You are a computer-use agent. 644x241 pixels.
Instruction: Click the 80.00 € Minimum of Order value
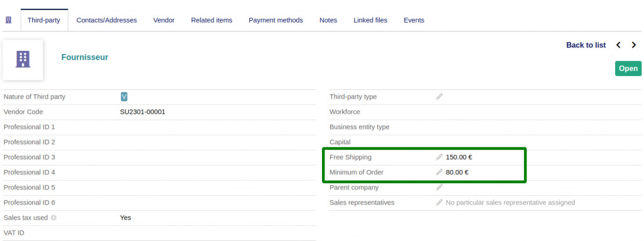(457, 172)
